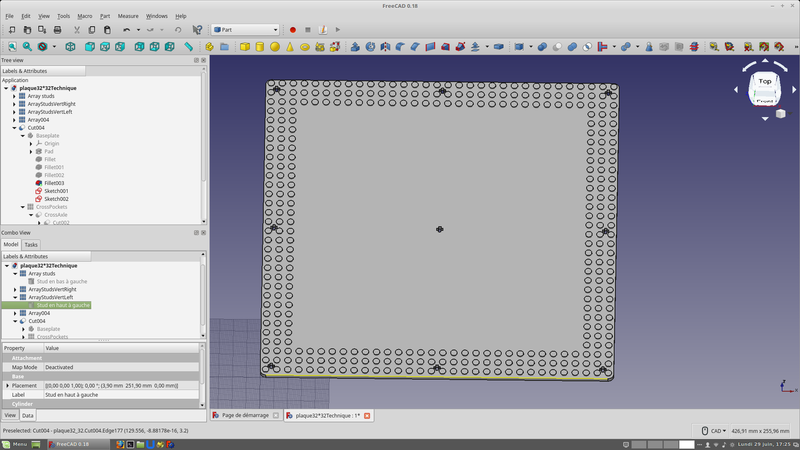The width and height of the screenshot is (800, 450).
Task: Collapse the Cut004 node in Tree view
Action: click(14, 128)
